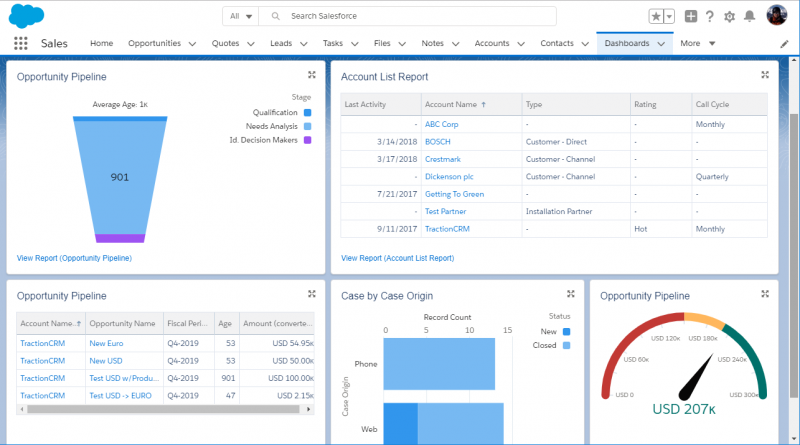
Task: Open the Contacts tab dropdown chevron
Action: [x=585, y=44]
